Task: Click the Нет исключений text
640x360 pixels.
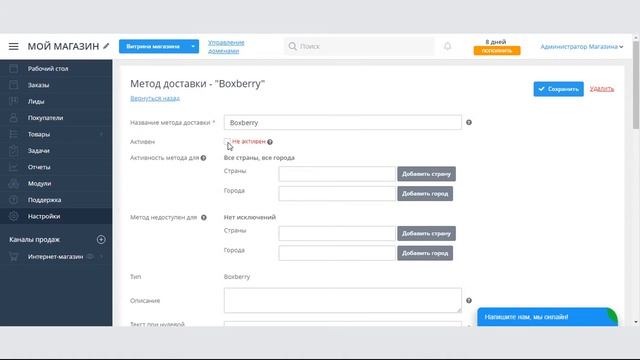Action: [x=250, y=217]
